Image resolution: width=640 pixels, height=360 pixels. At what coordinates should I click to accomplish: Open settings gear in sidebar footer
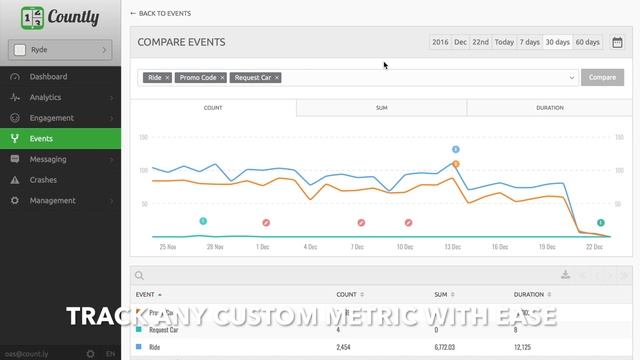pos(91,354)
